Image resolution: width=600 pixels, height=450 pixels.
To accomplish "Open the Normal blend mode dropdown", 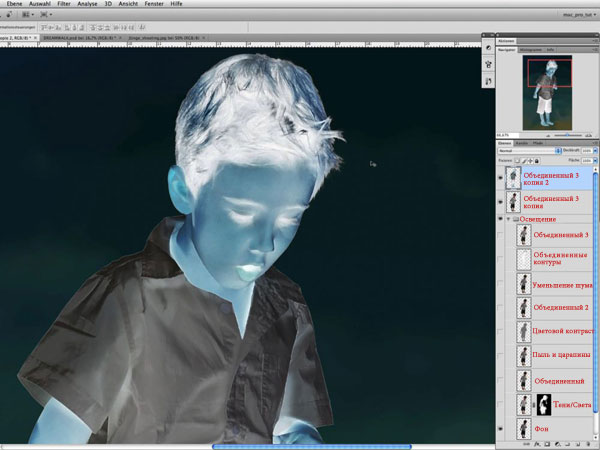I will [530, 151].
